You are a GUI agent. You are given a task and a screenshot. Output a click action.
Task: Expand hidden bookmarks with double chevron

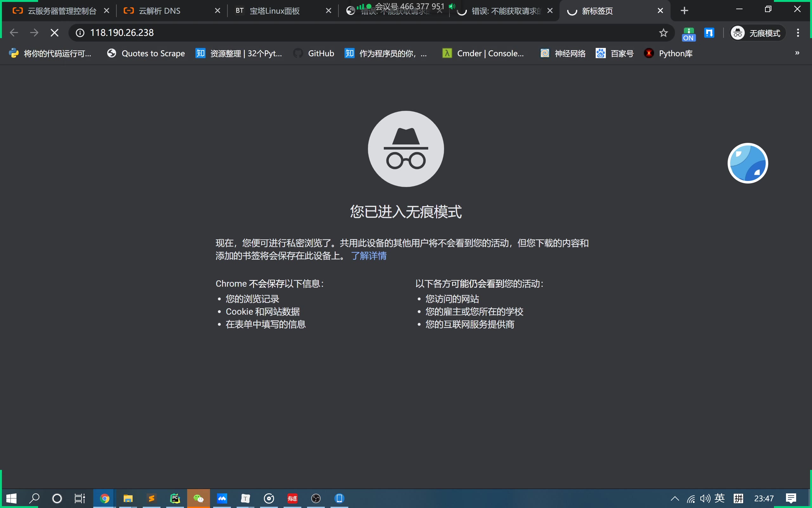coord(797,53)
